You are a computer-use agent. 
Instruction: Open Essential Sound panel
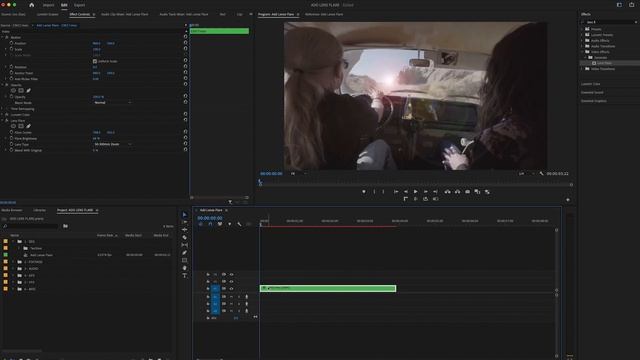point(592,93)
